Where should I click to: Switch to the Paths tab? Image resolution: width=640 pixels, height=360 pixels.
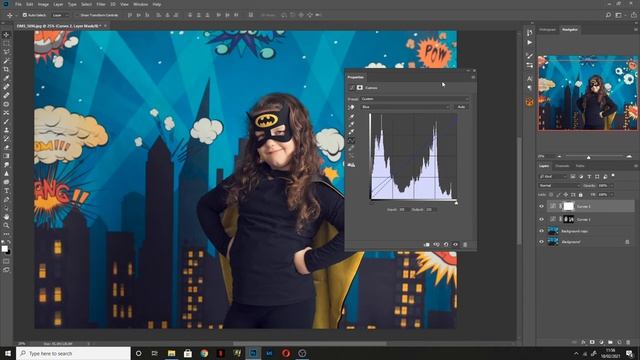[x=580, y=166]
